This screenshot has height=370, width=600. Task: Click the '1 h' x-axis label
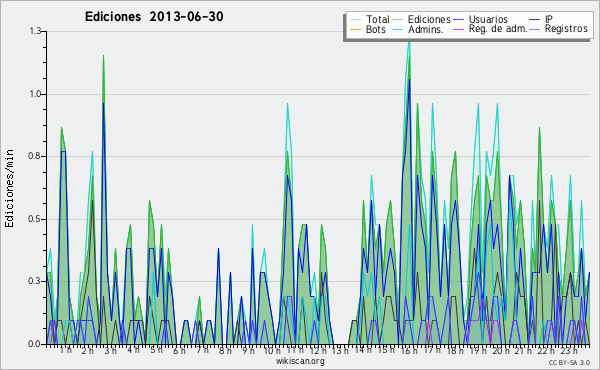pyautogui.click(x=66, y=350)
